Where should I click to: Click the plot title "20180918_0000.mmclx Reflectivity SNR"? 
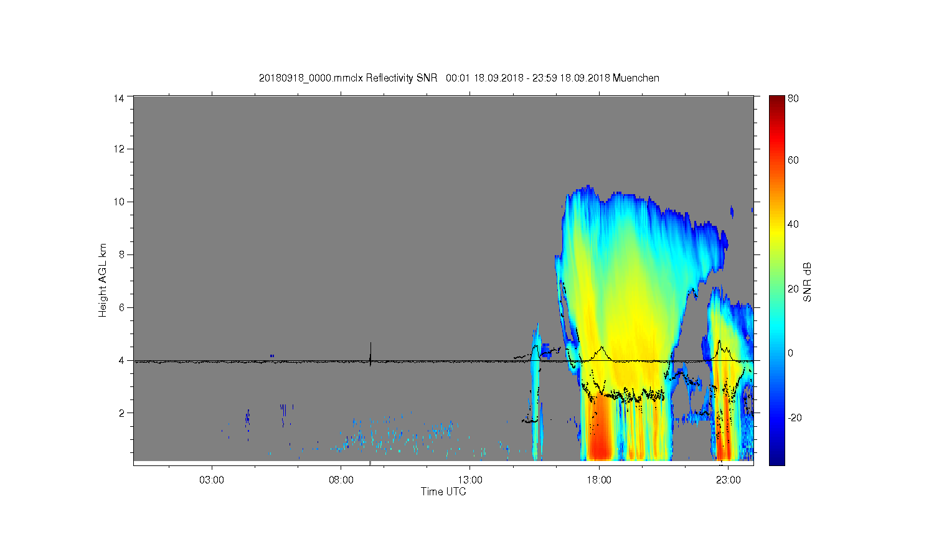(x=348, y=78)
